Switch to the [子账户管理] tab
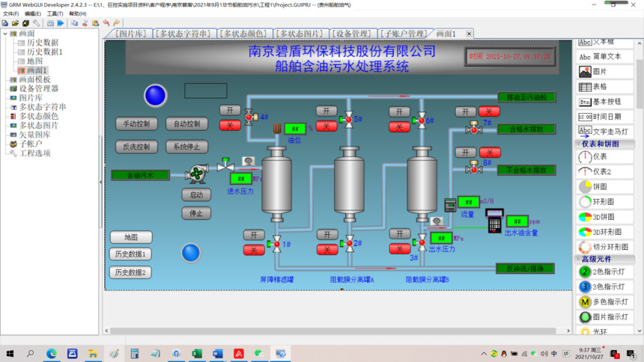The height and width of the screenshot is (362, 644). (x=404, y=34)
